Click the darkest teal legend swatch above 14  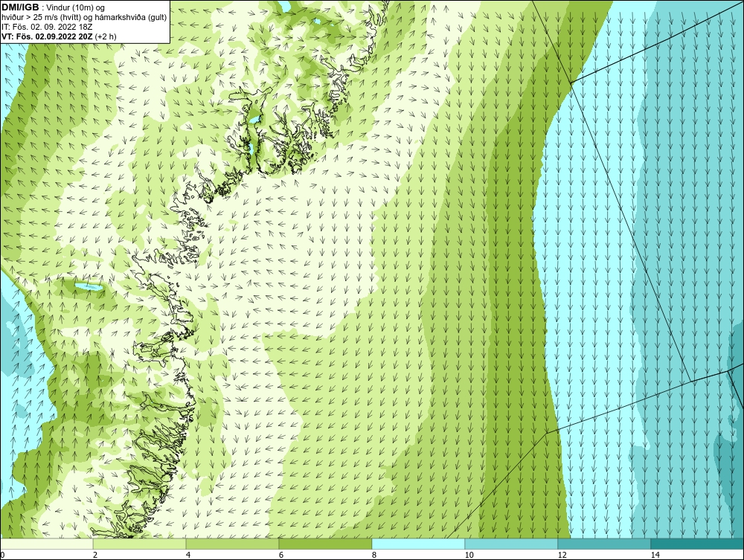coord(698,544)
